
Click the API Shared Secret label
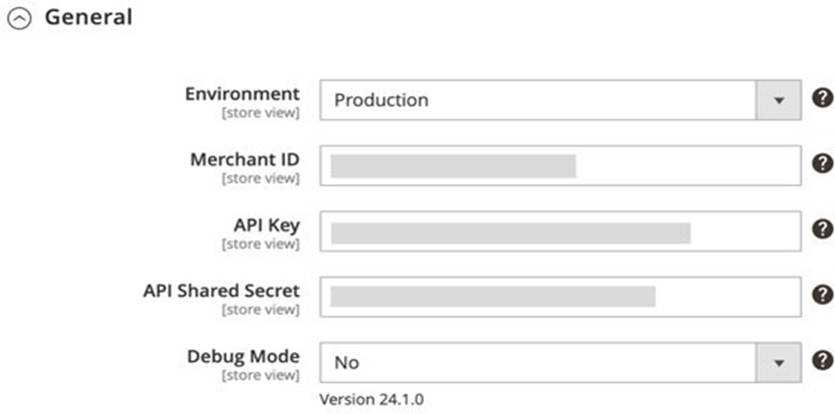pyautogui.click(x=221, y=291)
